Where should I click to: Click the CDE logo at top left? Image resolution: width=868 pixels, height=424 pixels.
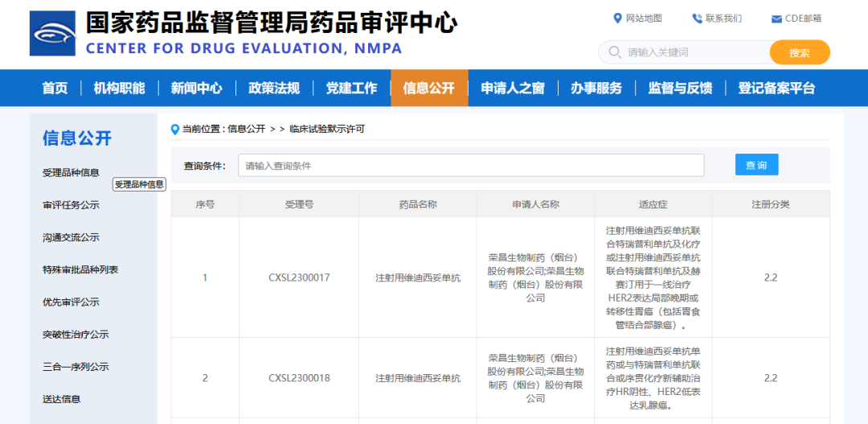pyautogui.click(x=52, y=34)
